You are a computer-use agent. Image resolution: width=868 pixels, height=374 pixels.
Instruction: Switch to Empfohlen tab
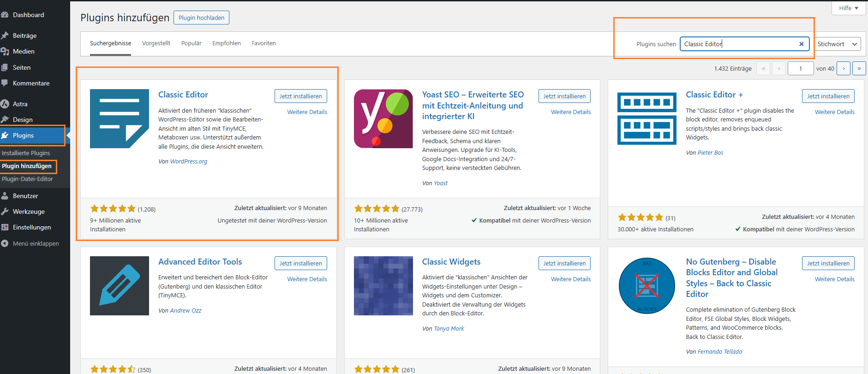227,43
